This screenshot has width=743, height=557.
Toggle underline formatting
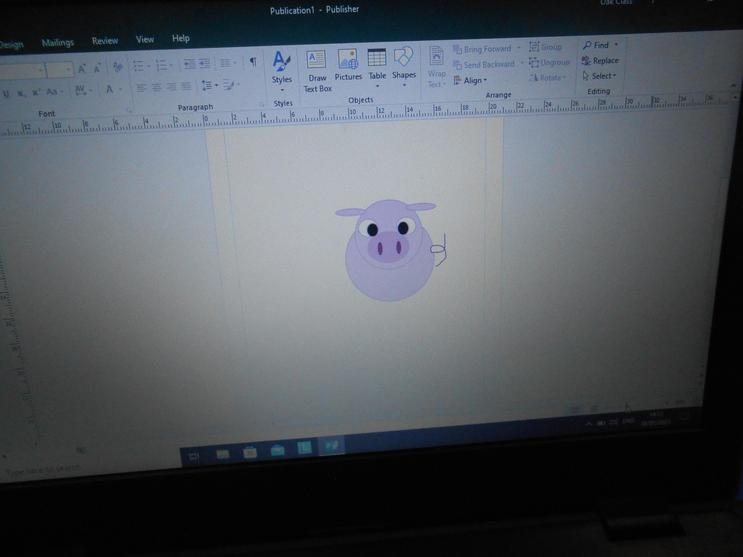click(6, 94)
